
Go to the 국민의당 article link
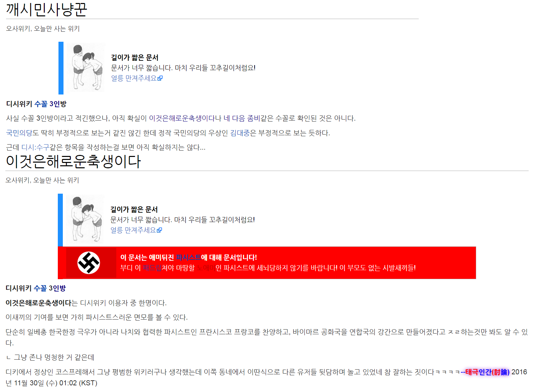(19, 133)
